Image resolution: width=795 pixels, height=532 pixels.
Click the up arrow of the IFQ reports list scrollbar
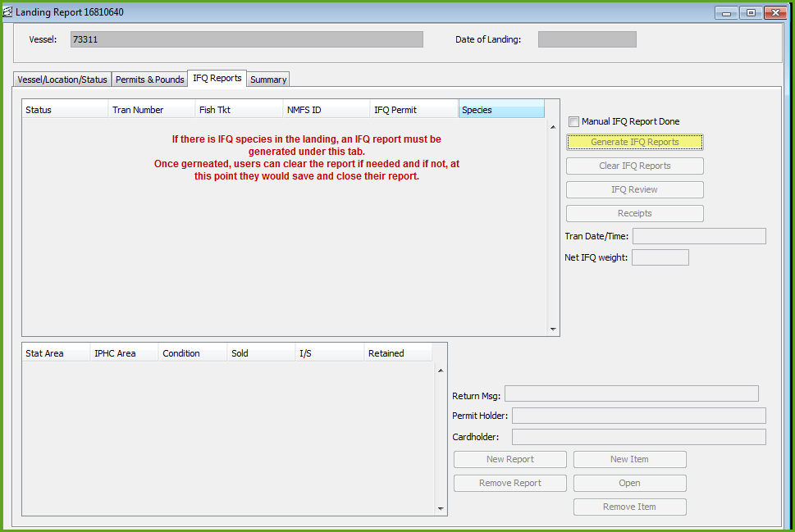[553, 127]
